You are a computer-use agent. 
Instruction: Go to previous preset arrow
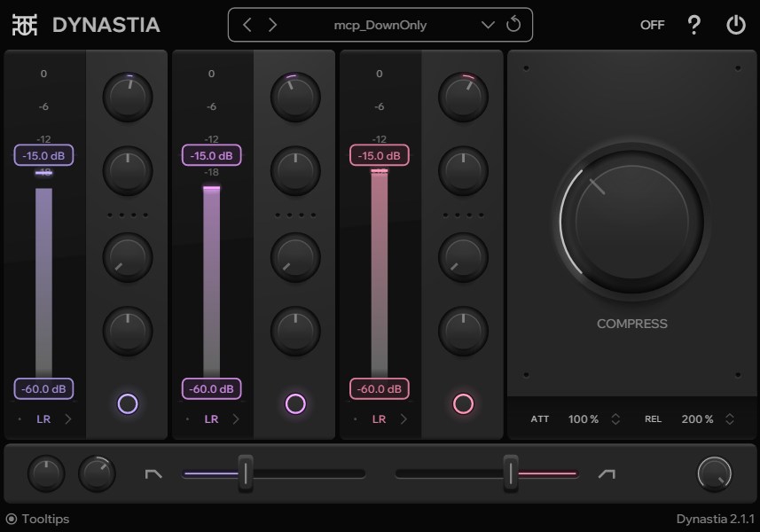[x=247, y=25]
